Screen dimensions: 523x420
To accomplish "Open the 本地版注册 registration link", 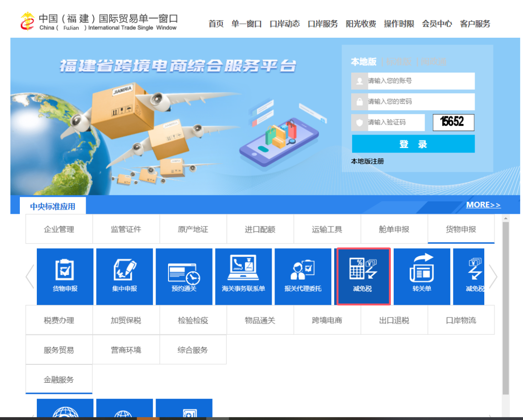I will tap(367, 161).
